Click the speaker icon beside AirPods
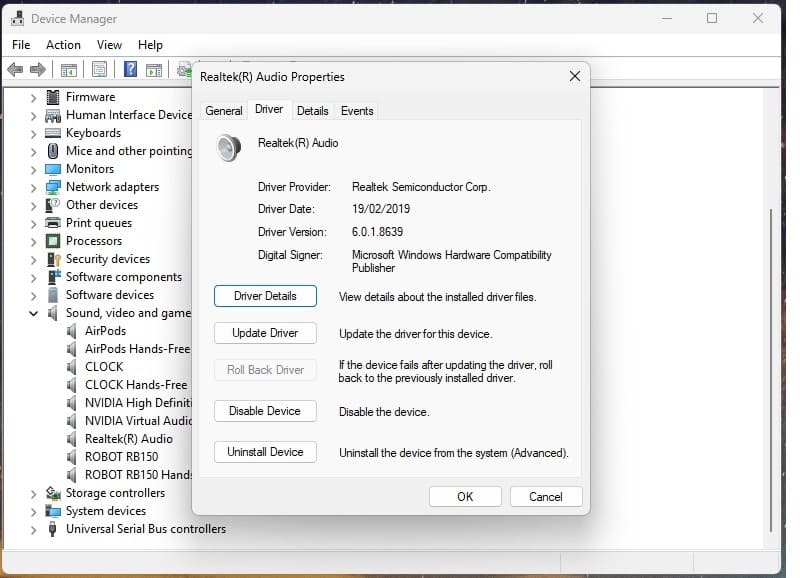This screenshot has width=800, height=578. tap(72, 331)
